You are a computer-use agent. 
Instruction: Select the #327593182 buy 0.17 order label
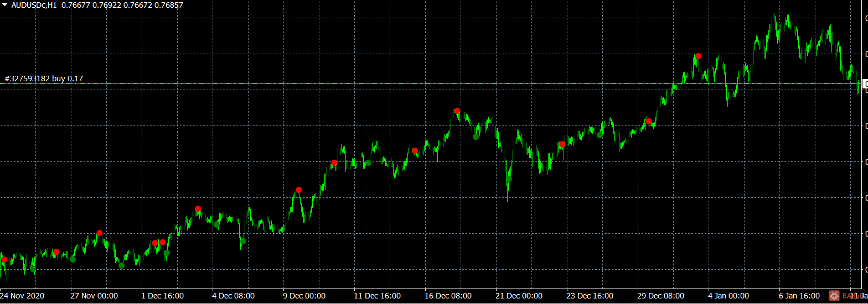(44, 78)
